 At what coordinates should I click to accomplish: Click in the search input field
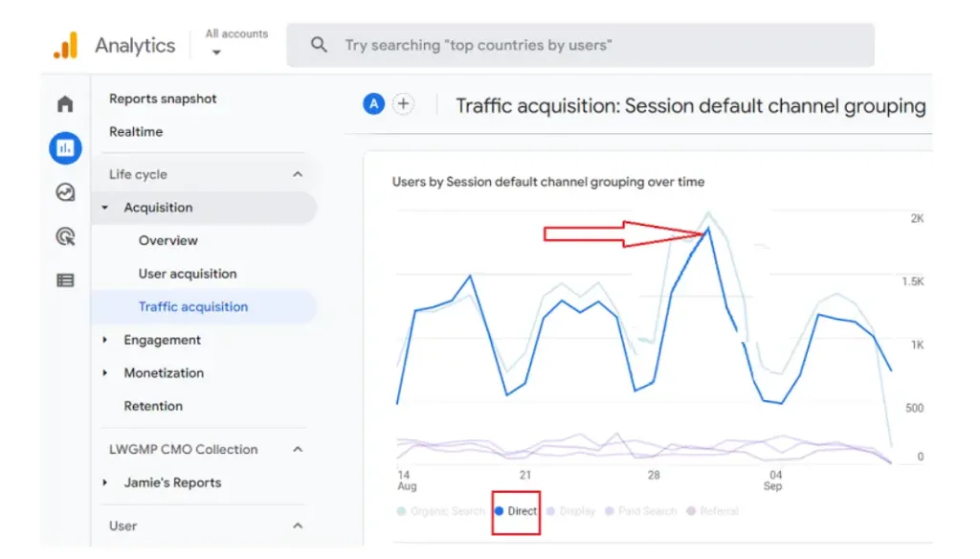pos(593,45)
